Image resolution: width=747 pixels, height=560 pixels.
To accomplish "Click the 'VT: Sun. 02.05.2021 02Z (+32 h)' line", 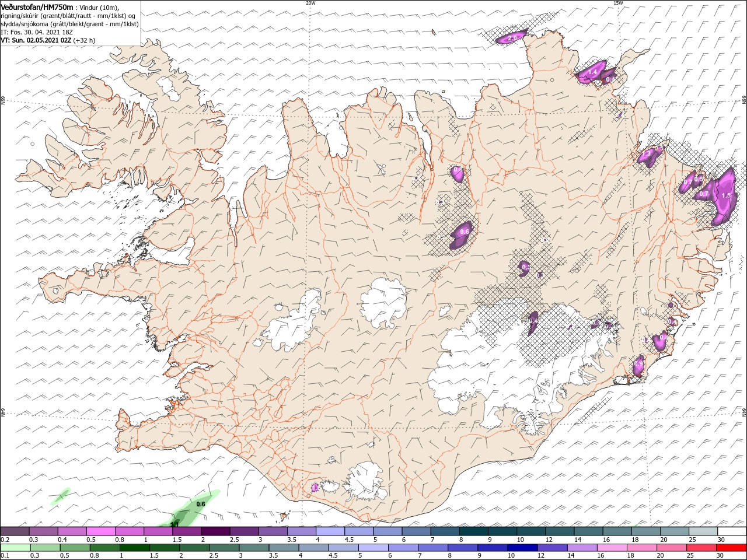I will (48, 40).
